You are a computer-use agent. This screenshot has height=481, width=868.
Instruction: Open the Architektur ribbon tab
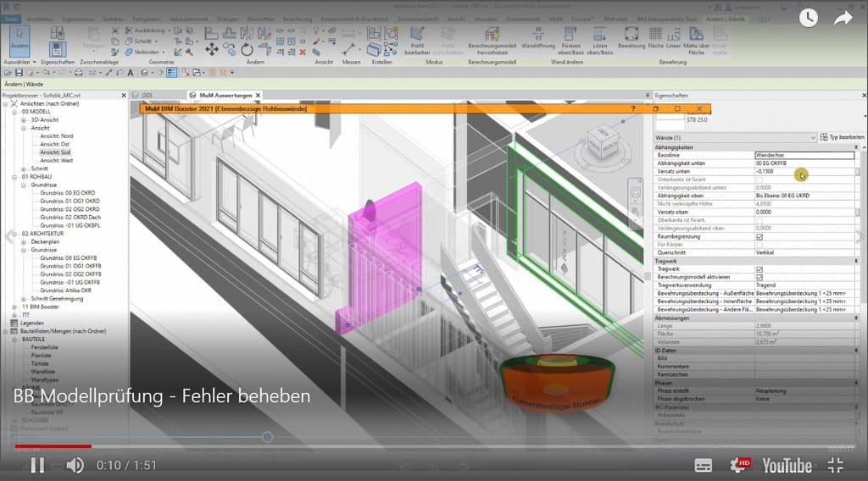(x=39, y=16)
